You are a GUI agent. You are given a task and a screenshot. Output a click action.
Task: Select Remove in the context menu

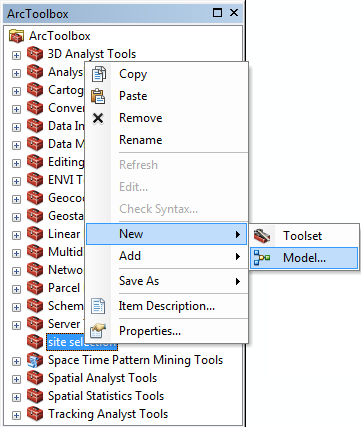167,118
